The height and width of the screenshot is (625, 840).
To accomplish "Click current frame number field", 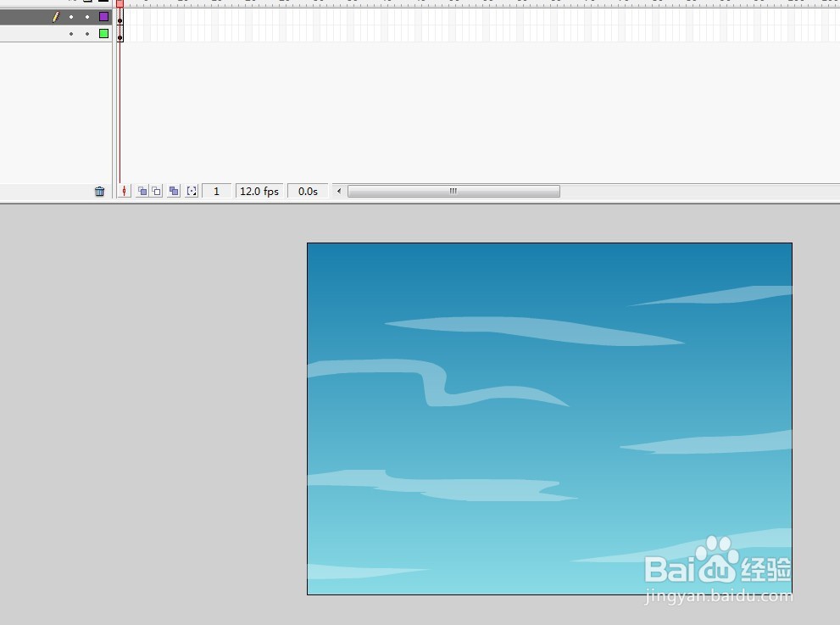I will [x=216, y=191].
